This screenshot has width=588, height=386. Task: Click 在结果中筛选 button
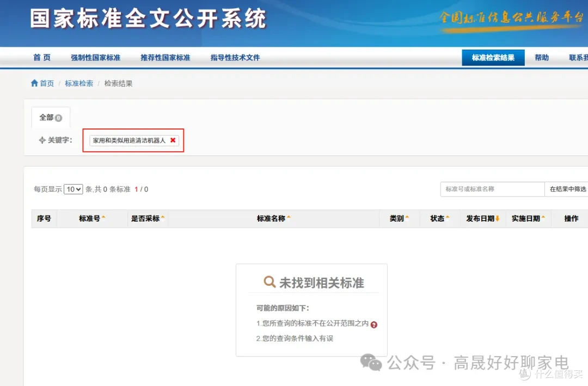(x=567, y=189)
